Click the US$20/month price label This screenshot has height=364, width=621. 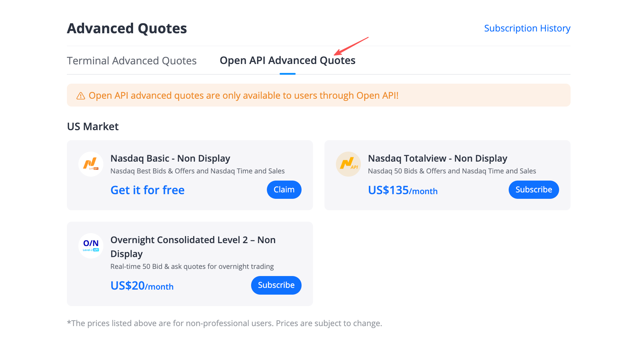click(x=142, y=286)
